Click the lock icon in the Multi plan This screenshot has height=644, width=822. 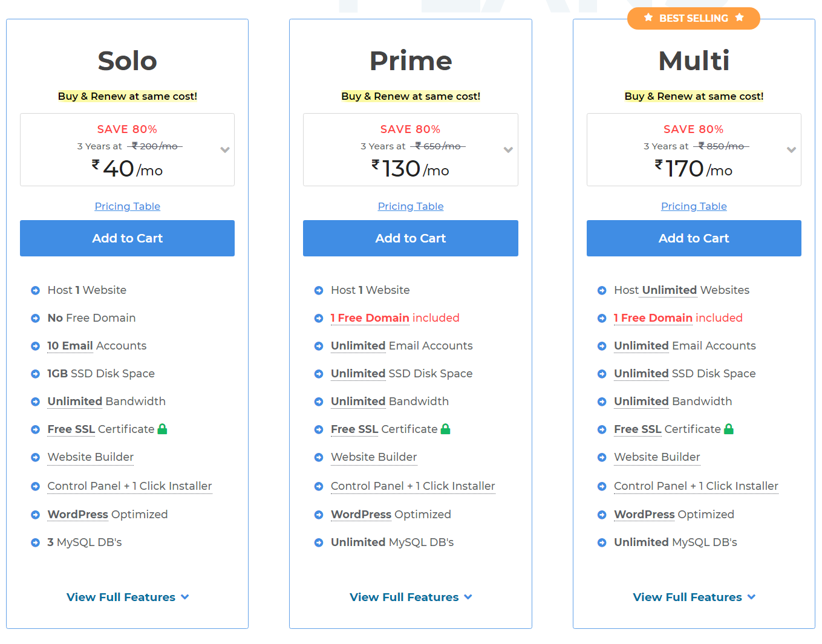pos(728,429)
